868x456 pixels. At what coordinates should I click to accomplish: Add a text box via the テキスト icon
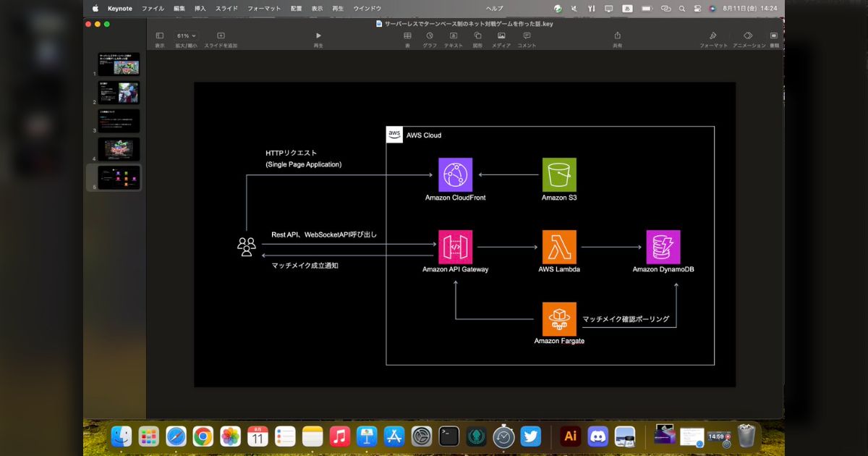454,35
